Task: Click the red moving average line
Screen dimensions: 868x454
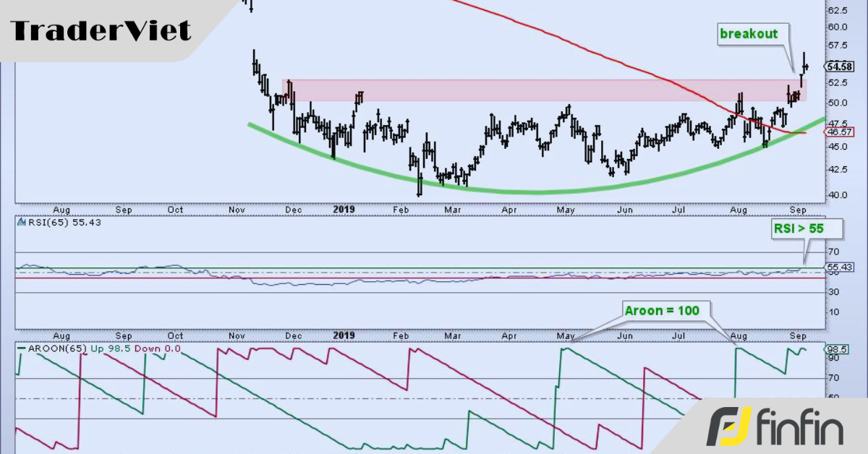Action: pos(579,40)
